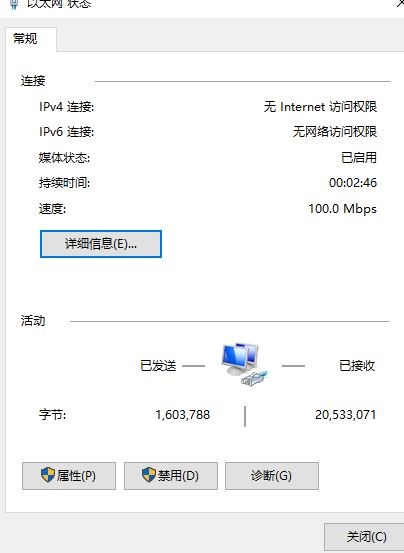Image resolution: width=404 pixels, height=553 pixels.
Task: Open adapter 属性(P) properties
Action: tap(69, 476)
